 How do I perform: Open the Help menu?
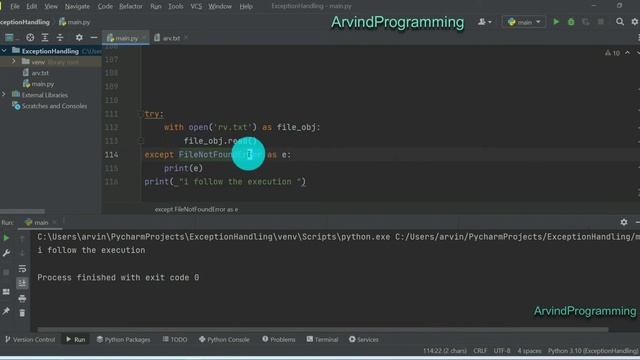[246, 6]
